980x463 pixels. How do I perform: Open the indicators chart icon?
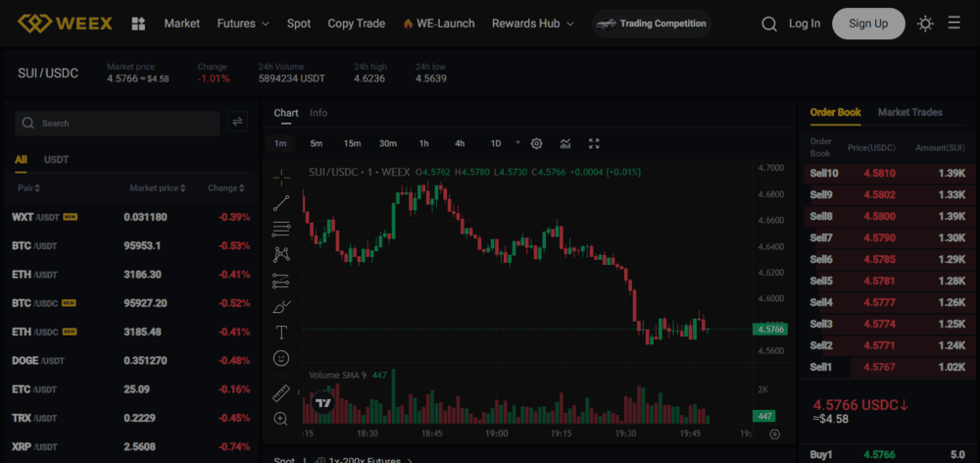tap(565, 144)
